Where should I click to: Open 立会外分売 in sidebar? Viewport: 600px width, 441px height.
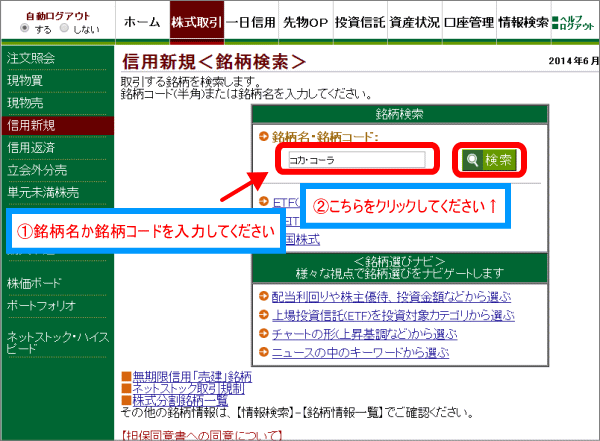[x=37, y=170]
